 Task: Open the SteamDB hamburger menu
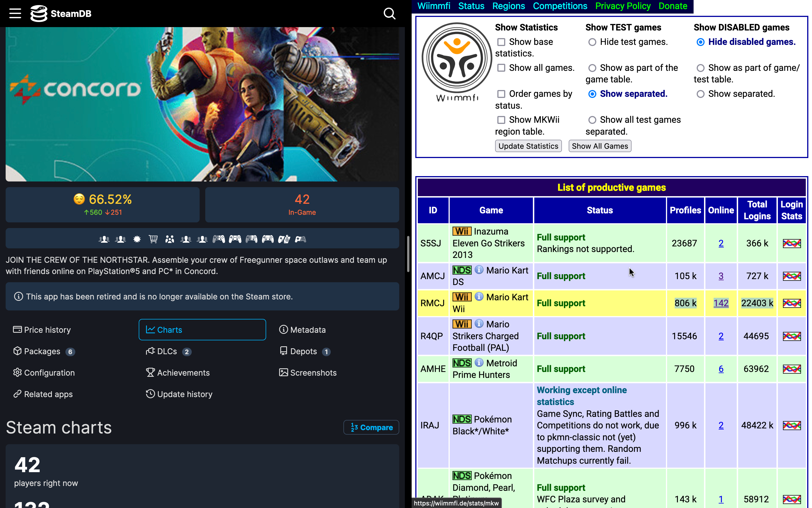15,14
